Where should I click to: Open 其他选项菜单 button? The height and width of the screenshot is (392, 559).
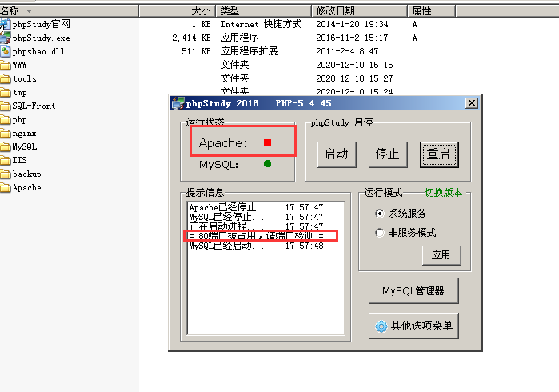pos(413,326)
